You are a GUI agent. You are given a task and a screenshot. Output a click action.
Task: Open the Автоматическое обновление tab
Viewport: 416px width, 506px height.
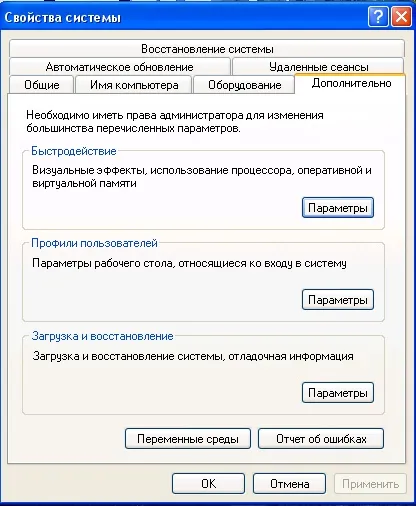click(120, 67)
